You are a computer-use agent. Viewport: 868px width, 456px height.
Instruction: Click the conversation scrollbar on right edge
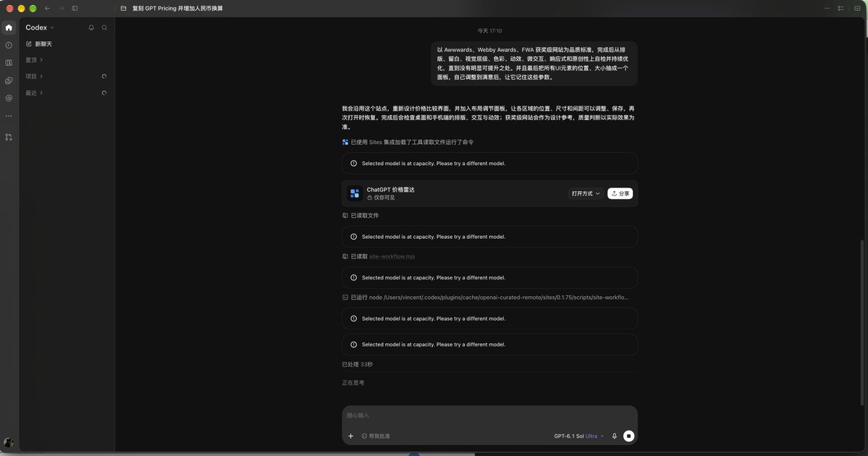pos(862,322)
